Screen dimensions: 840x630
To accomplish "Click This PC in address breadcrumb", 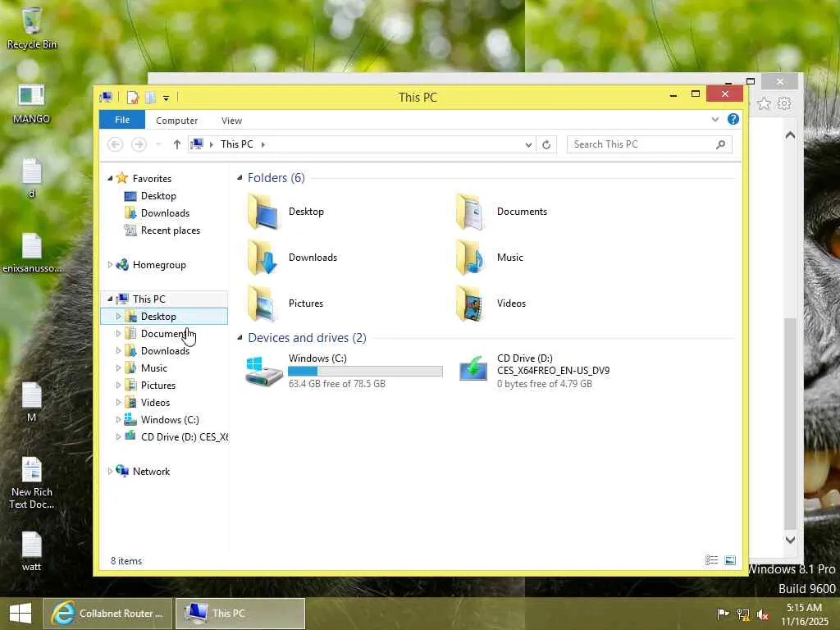I will click(237, 144).
